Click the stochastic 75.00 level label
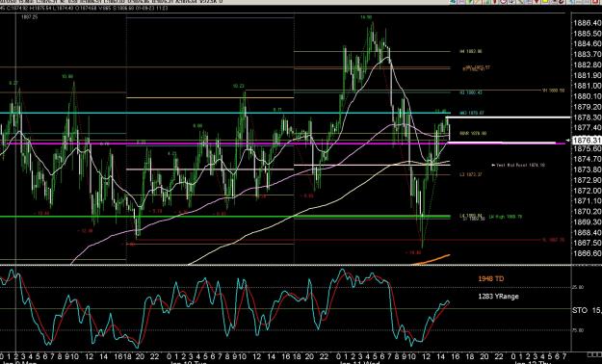 point(578,330)
